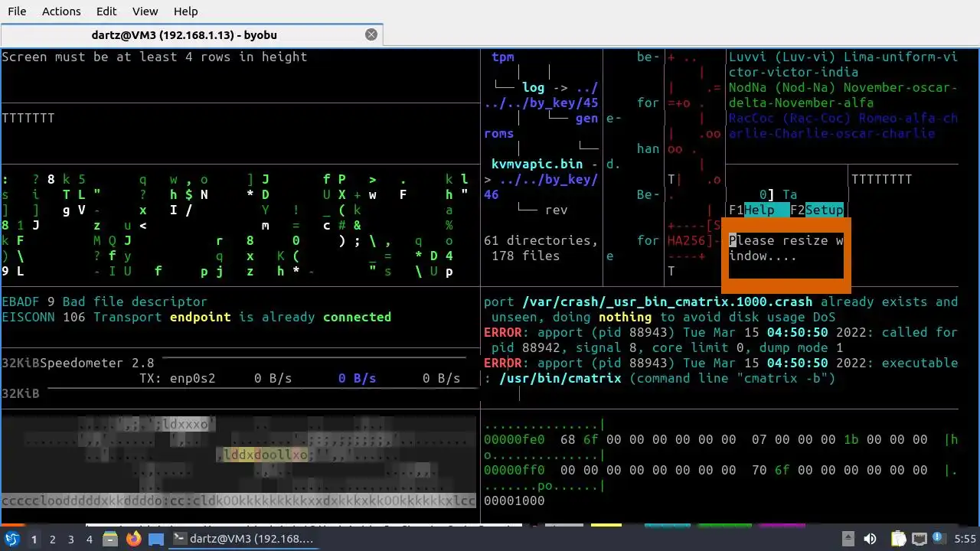980x551 pixels.
Task: Click 'kvmvapic.bin' tree entry
Action: pyautogui.click(x=537, y=164)
